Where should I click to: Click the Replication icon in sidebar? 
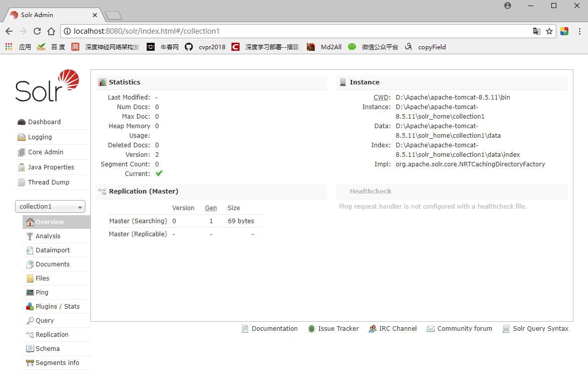[30, 335]
